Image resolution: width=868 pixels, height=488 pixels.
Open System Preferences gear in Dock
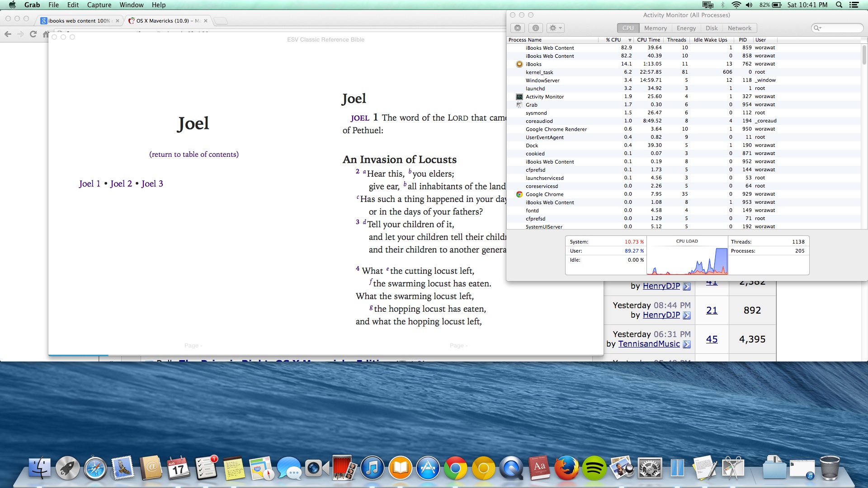click(x=649, y=468)
